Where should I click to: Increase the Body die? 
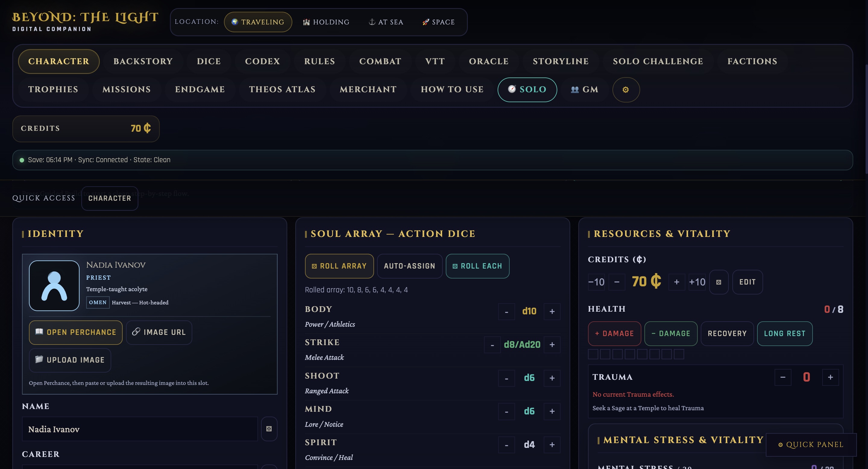(x=552, y=312)
